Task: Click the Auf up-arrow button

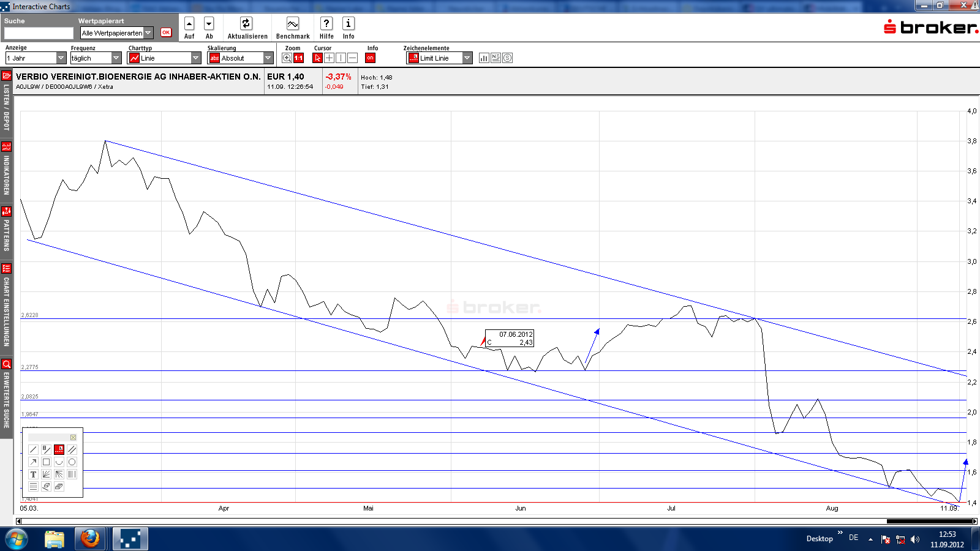Action: pyautogui.click(x=189, y=24)
